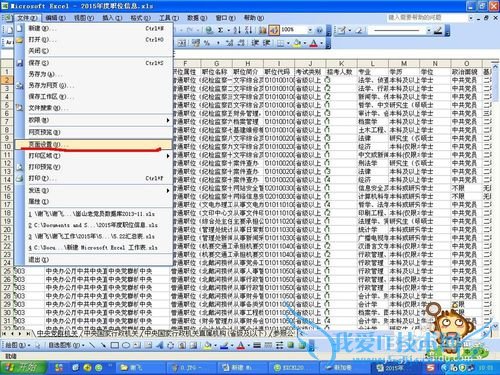
Task: Click the Erase Border icon
Action: (359, 30)
